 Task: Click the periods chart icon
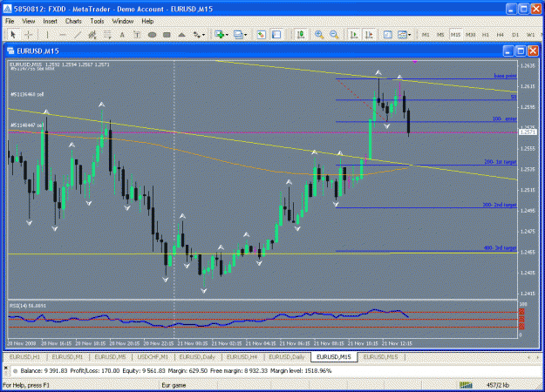[x=387, y=35]
